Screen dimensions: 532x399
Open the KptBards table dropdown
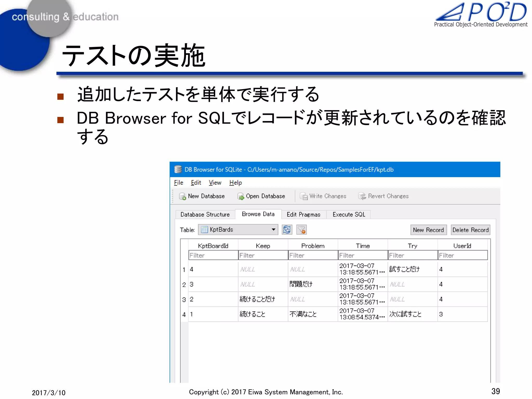point(238,230)
